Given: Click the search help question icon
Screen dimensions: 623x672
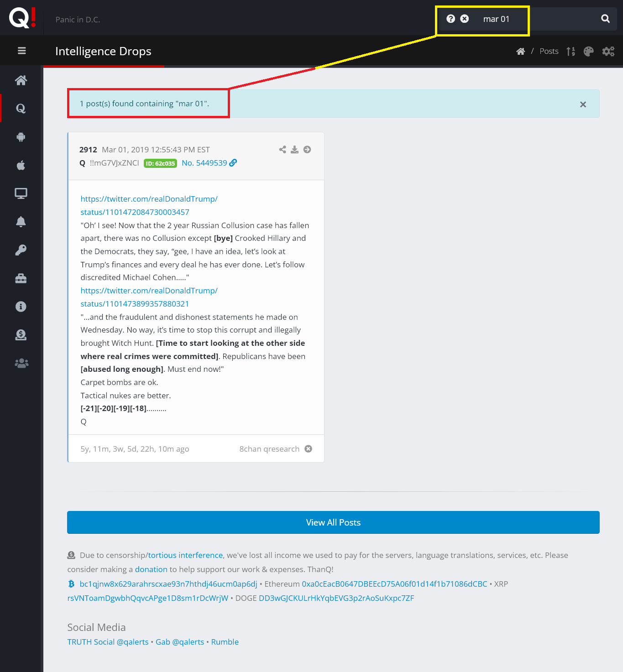Looking at the screenshot, I should tap(451, 19).
